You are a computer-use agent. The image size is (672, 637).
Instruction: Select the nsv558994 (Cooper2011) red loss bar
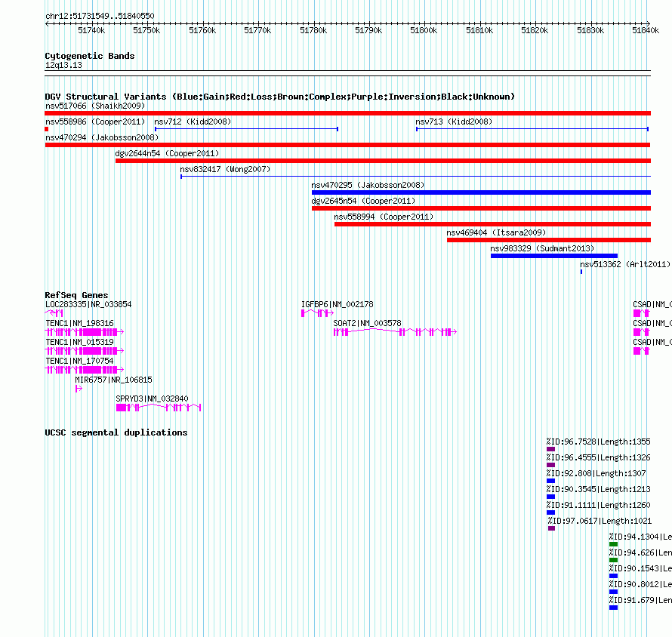coord(492,224)
